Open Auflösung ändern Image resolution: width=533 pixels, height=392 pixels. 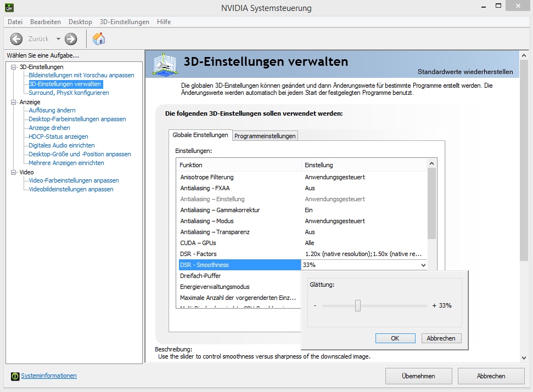click(x=52, y=110)
